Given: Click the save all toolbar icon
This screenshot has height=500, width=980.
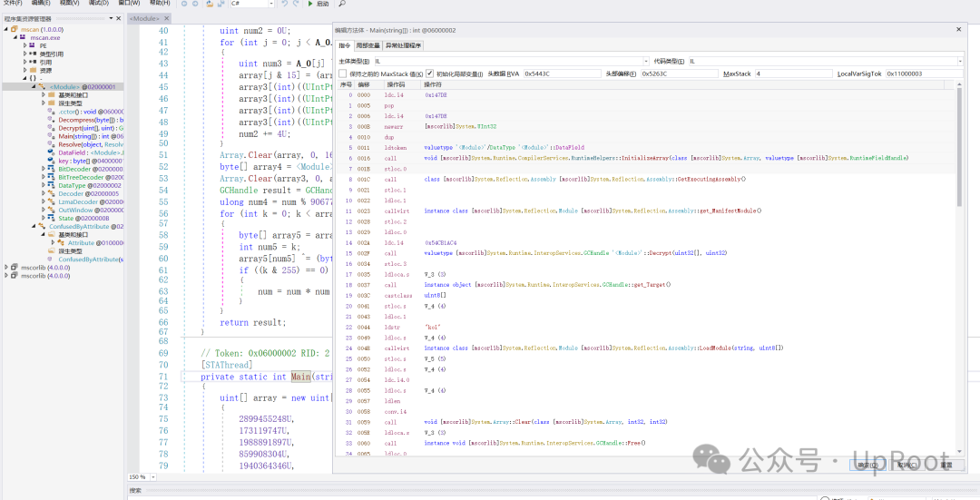Looking at the screenshot, I should [x=220, y=4].
